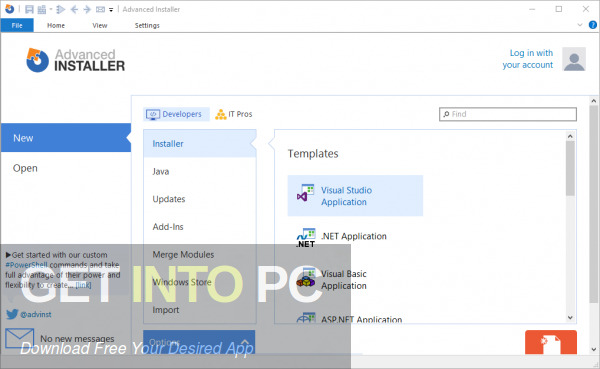
Task: Click the blue Help question mark icon
Action: [592, 25]
